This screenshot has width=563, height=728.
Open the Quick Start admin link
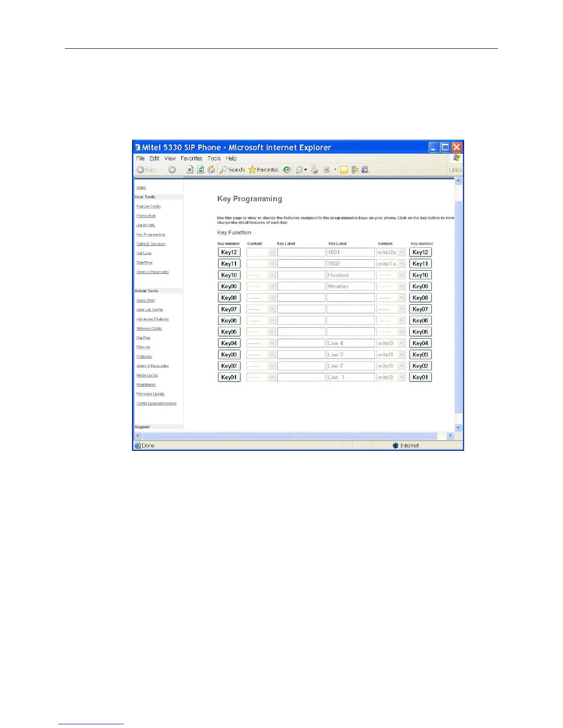tap(145, 301)
